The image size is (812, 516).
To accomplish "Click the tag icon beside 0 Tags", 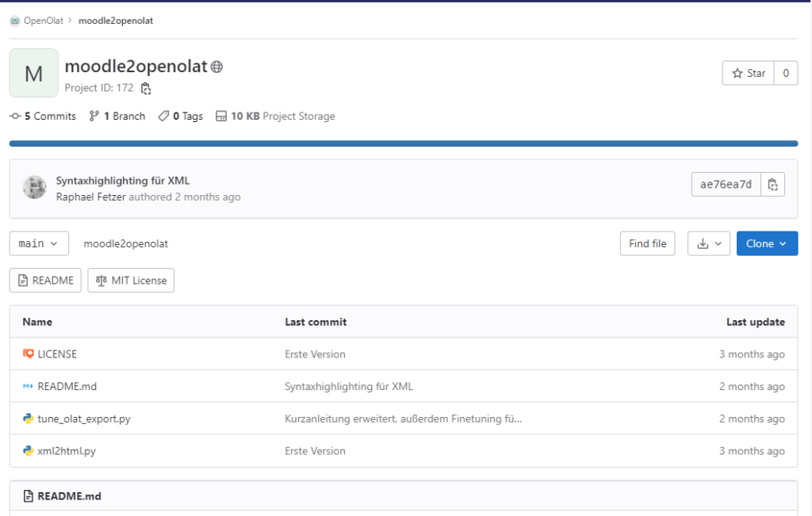I will pyautogui.click(x=163, y=116).
